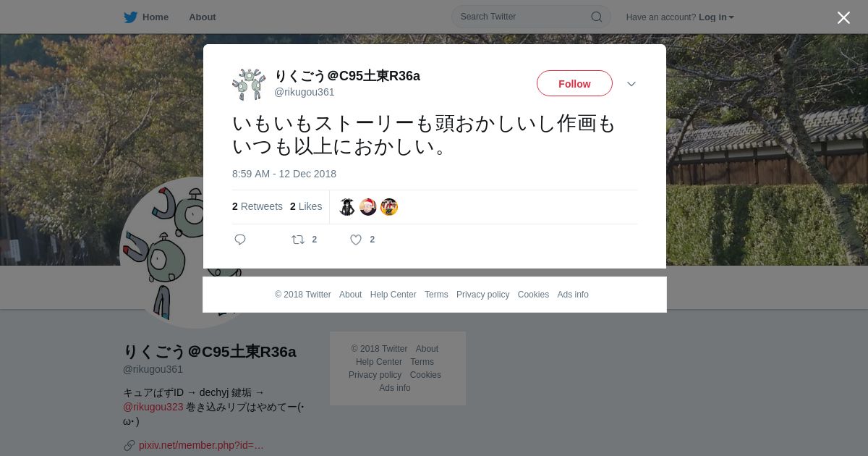Open the About tab in the top bar
Image resolution: width=868 pixels, height=456 pixels.
coord(203,17)
